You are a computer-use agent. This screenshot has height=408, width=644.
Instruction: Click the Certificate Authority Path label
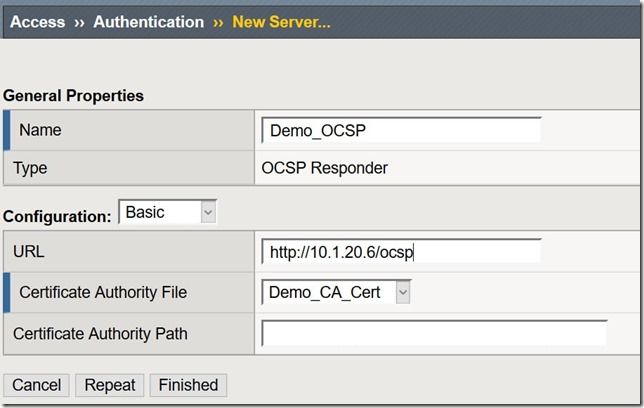100,333
